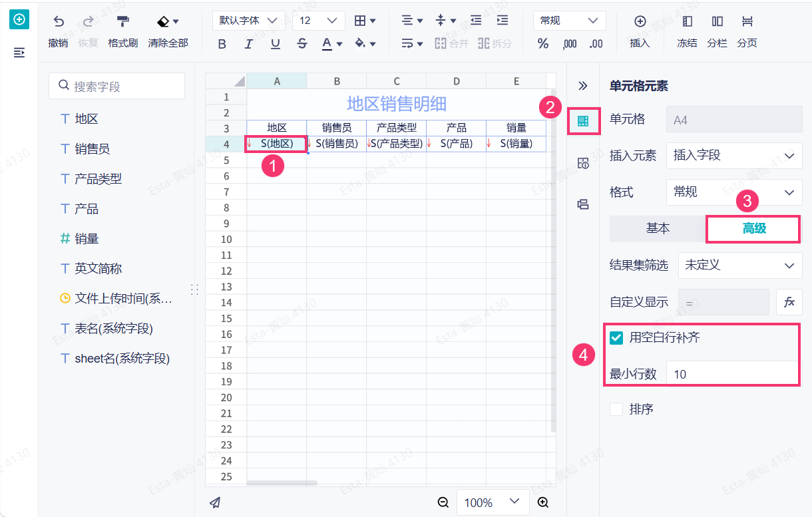Select the sheet名(系统字段) field
This screenshot has height=517, width=812.
115,359
